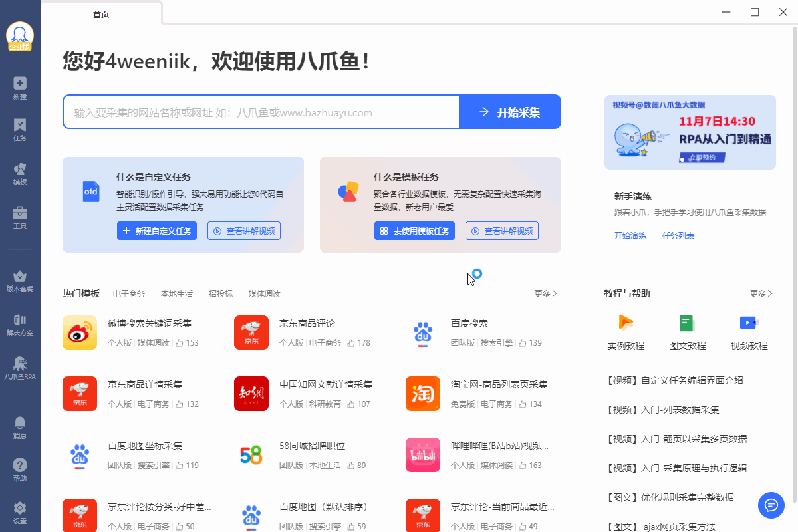Open the 微博搜索关键词采集 template title
Viewport: 798px width, 532px height.
[x=150, y=323]
